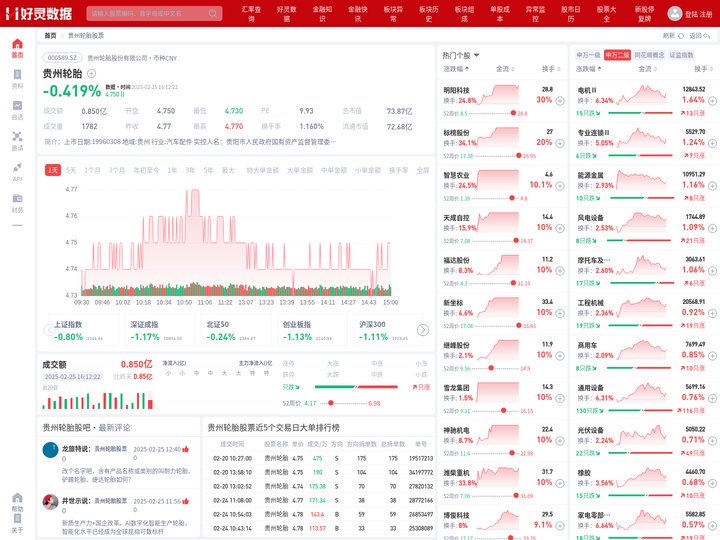
Task: Sort hot stocks by 金流
Action: coord(505,69)
